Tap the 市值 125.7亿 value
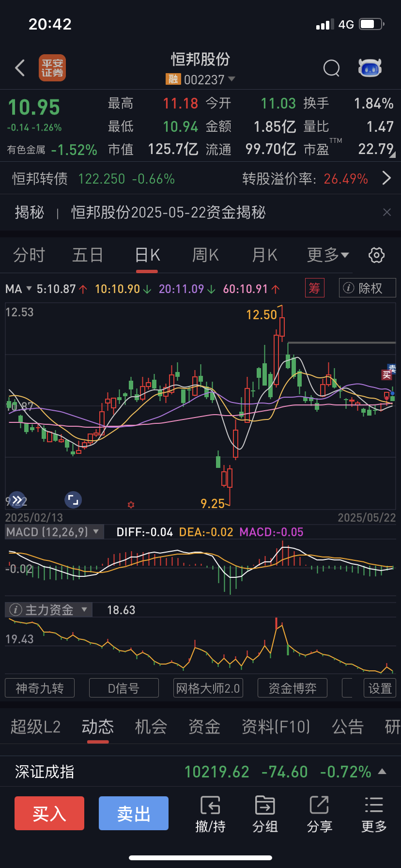401x868 pixels. click(x=173, y=149)
